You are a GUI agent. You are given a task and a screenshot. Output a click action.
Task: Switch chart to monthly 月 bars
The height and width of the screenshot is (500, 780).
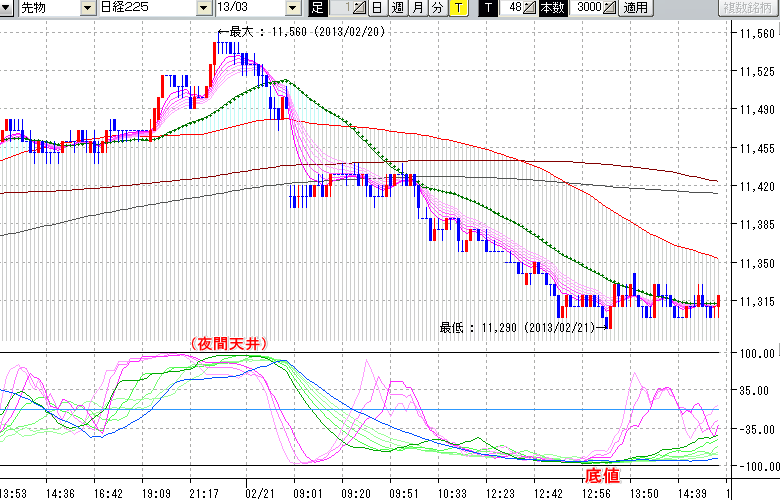[x=417, y=8]
